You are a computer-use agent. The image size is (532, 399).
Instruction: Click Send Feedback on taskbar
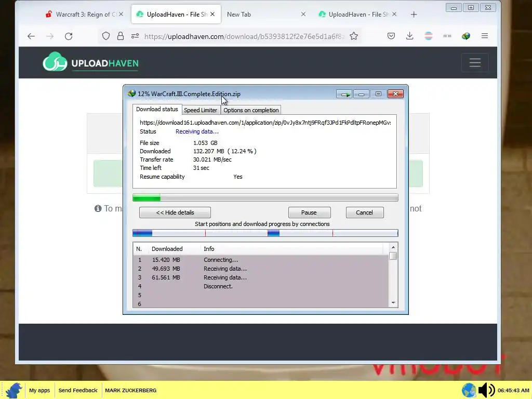pyautogui.click(x=78, y=390)
